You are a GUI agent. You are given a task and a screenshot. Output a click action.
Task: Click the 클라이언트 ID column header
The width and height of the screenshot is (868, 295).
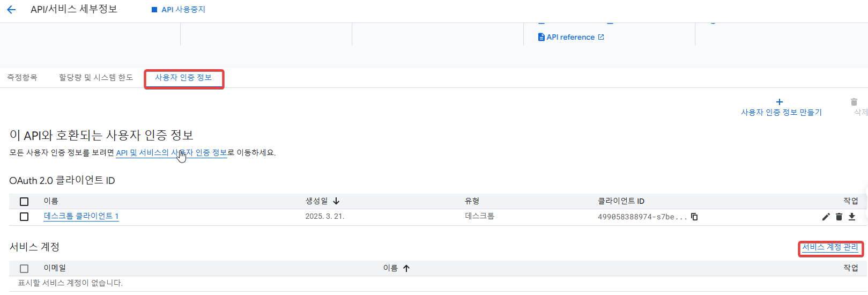pyautogui.click(x=621, y=201)
